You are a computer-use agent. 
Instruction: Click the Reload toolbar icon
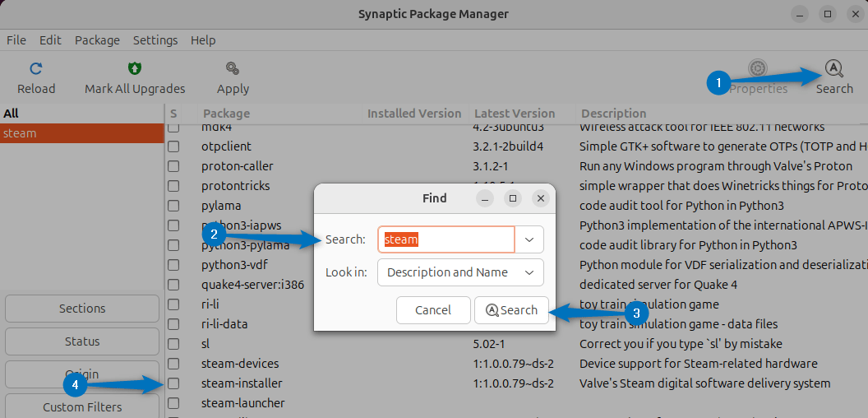(x=36, y=69)
